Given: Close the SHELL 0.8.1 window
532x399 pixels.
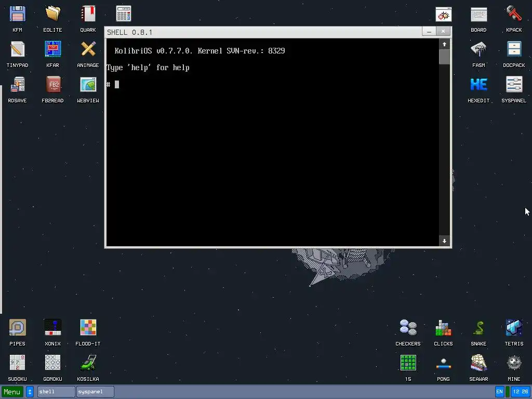Looking at the screenshot, I should point(443,31).
